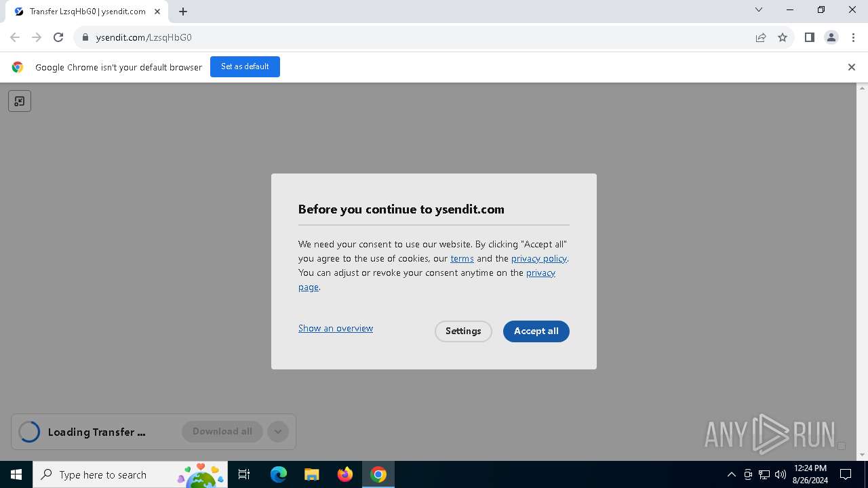Open the taskbar clock and date
This screenshot has width=868, height=488.
[810, 474]
